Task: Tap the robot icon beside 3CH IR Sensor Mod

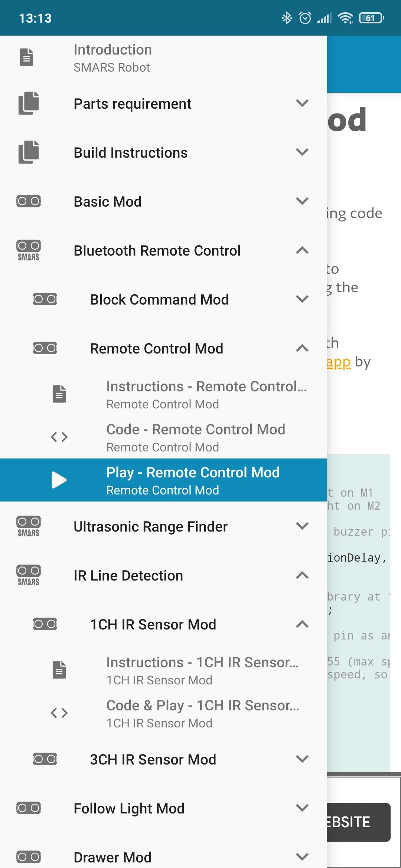Action: (45, 759)
